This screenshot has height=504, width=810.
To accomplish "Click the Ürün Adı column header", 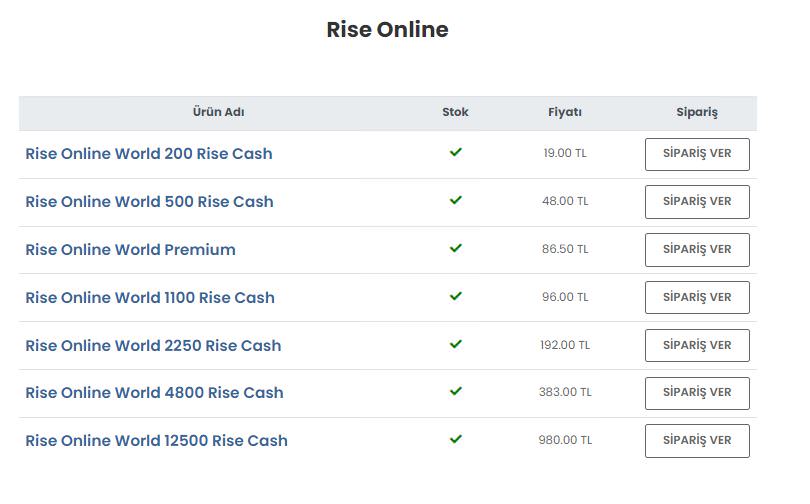I will 218,113.
